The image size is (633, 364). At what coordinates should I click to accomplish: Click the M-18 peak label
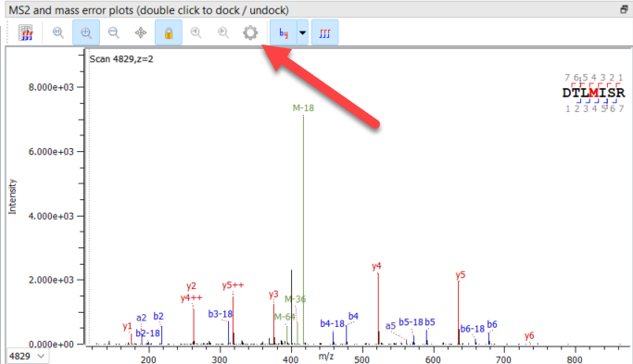tap(303, 108)
